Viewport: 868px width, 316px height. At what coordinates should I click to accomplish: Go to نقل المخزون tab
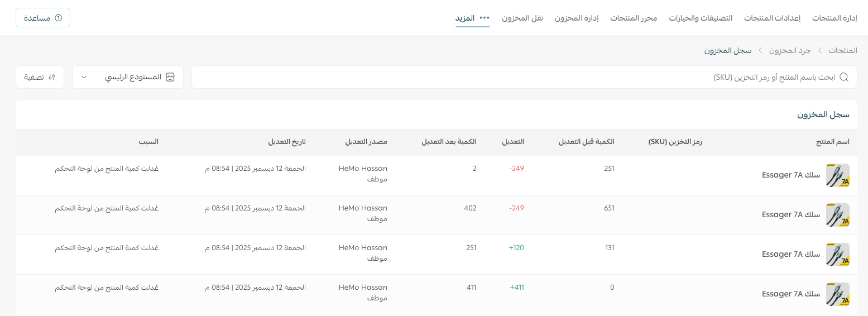(522, 18)
